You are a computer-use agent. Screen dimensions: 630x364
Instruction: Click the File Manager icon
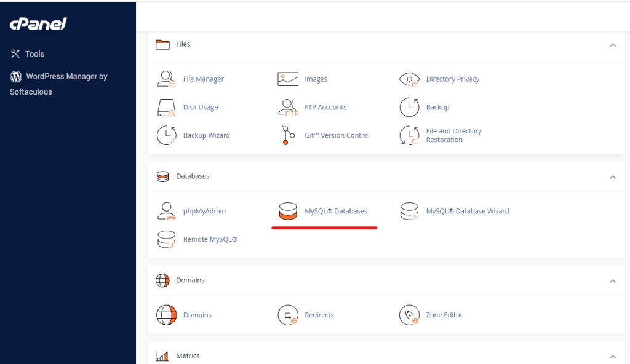[166, 79]
